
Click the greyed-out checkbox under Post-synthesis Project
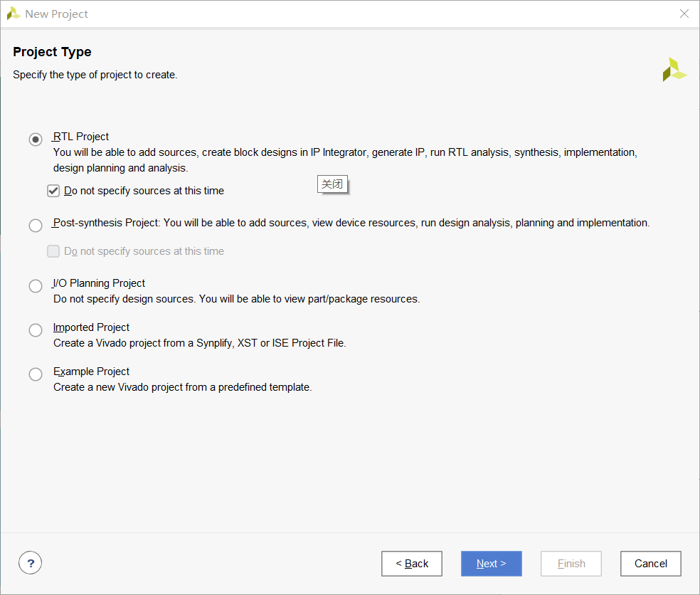pyautogui.click(x=53, y=251)
